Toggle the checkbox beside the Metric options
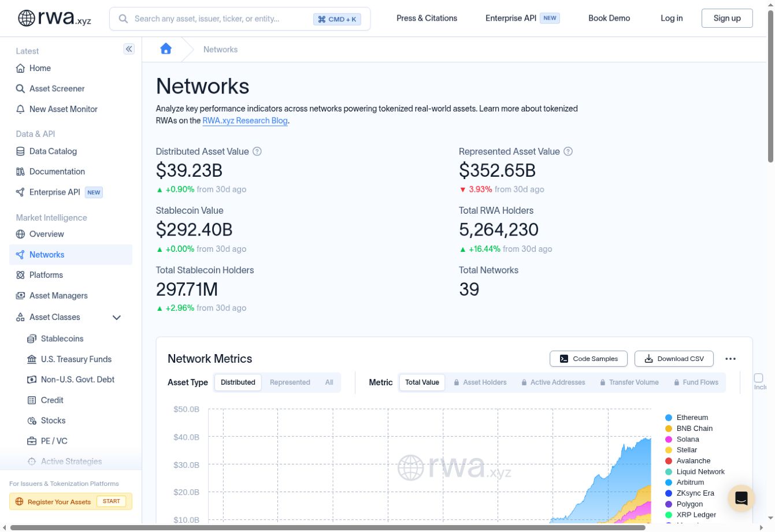Viewport: 775px width, 532px height. pyautogui.click(x=759, y=378)
